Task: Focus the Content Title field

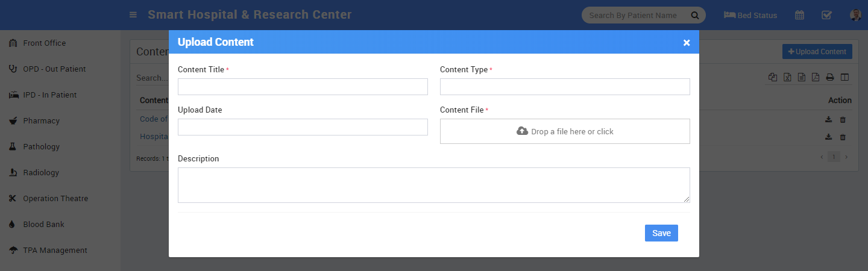Action: 303,87
